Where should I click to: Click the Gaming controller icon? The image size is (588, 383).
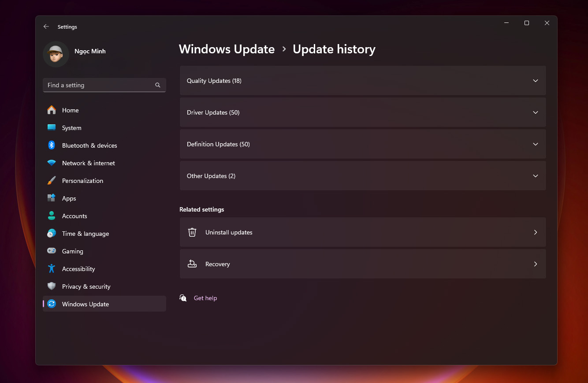[52, 251]
